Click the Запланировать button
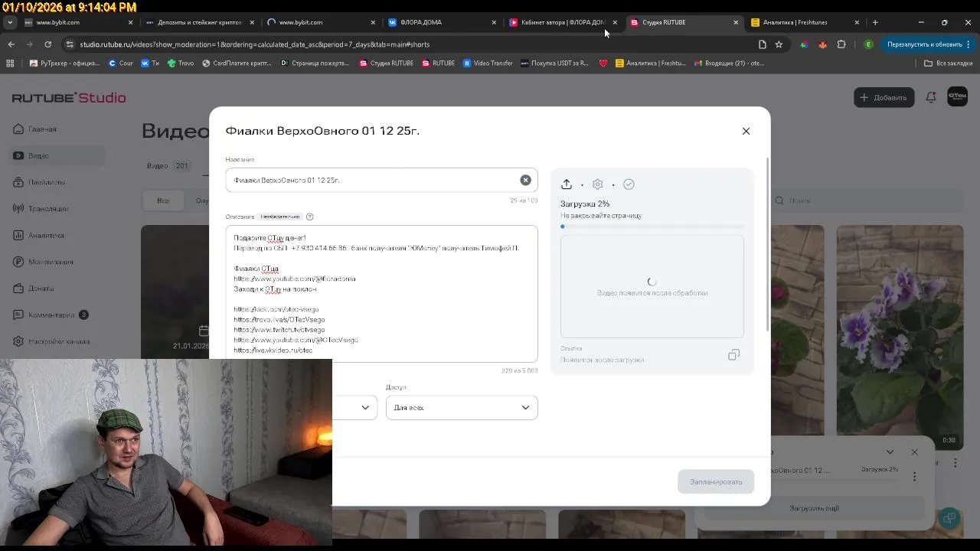 pyautogui.click(x=716, y=481)
